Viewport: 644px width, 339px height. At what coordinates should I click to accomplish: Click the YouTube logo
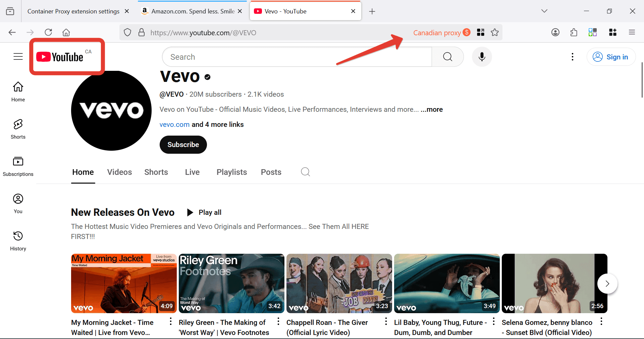[60, 57]
